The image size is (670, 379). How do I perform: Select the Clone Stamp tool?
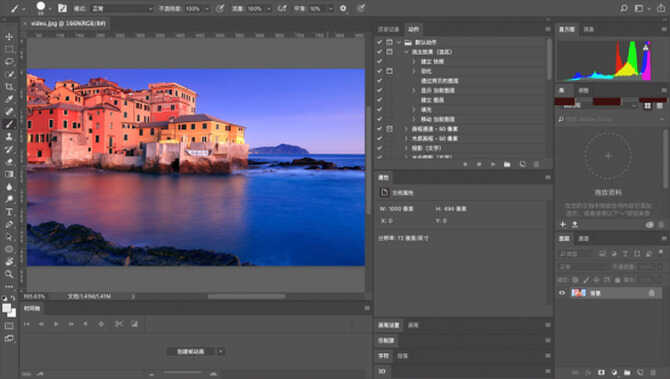9,137
